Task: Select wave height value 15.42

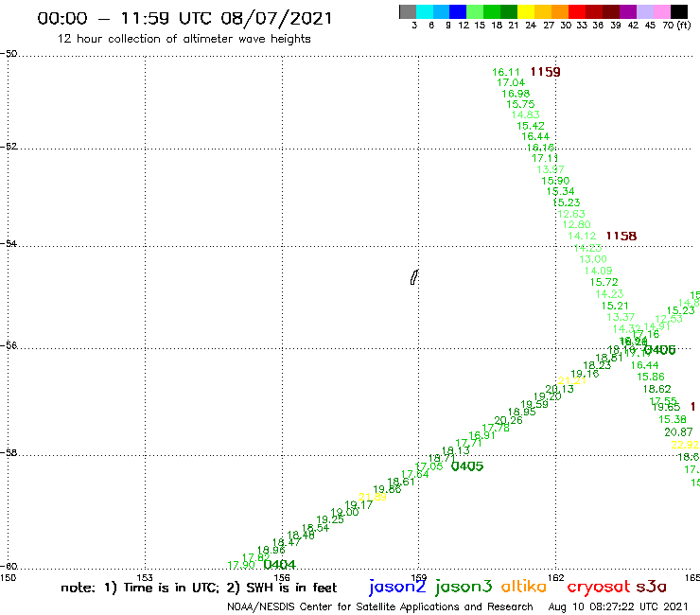Action: click(531, 126)
